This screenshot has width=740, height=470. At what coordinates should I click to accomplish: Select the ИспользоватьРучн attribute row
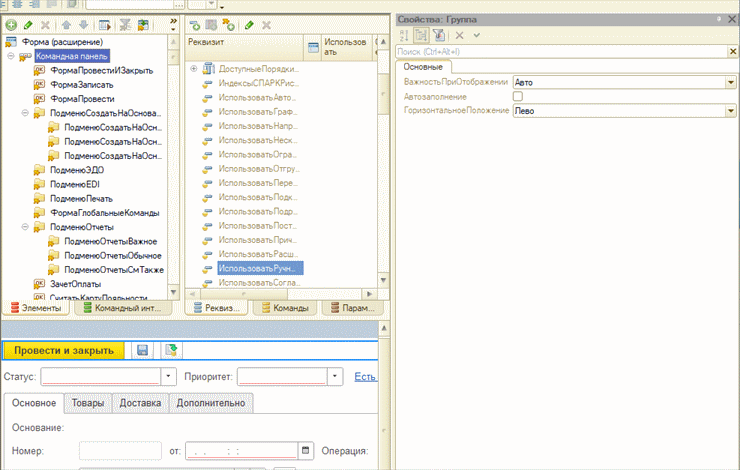click(x=260, y=268)
